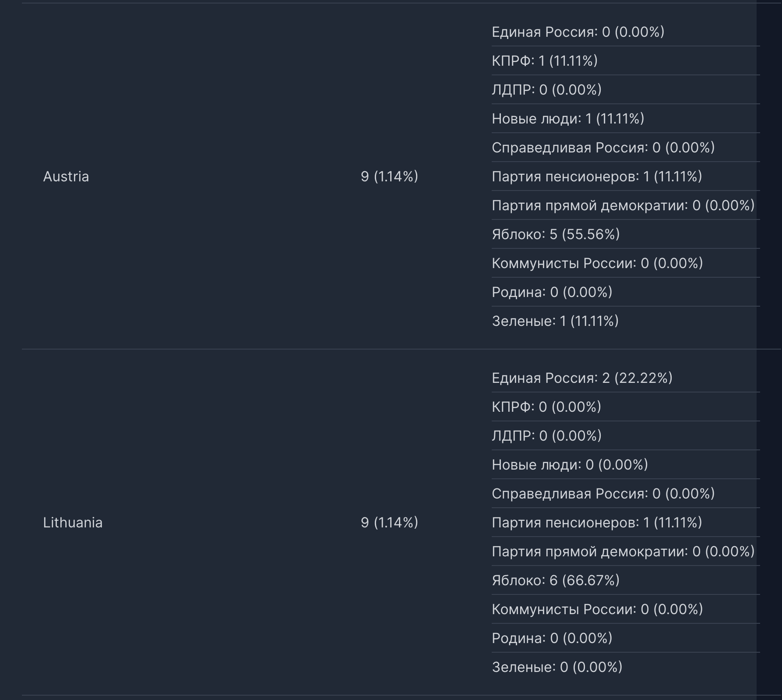Click 'ЛДПР: 0 (0.00%)' in Lithuania's row

[x=546, y=436]
